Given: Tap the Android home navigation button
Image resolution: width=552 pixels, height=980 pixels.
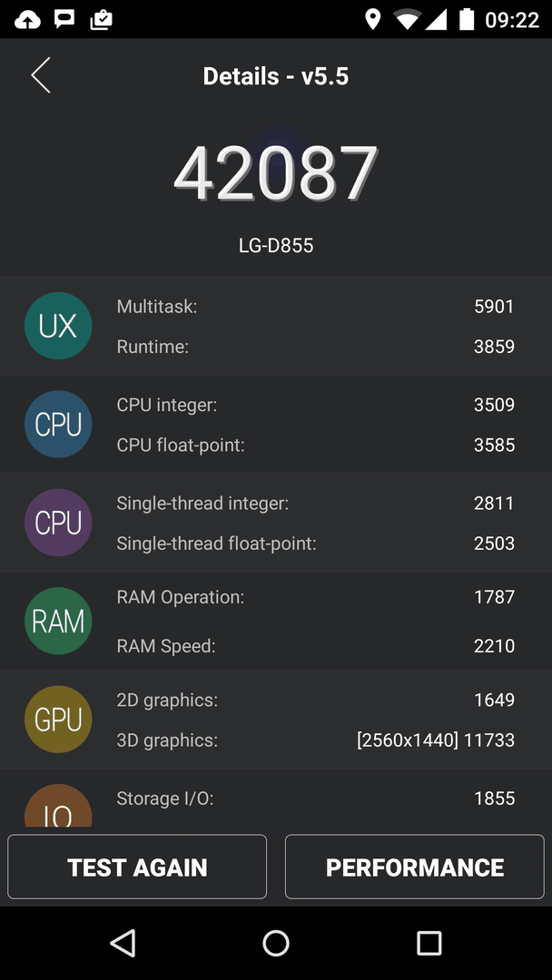Looking at the screenshot, I should [x=276, y=943].
